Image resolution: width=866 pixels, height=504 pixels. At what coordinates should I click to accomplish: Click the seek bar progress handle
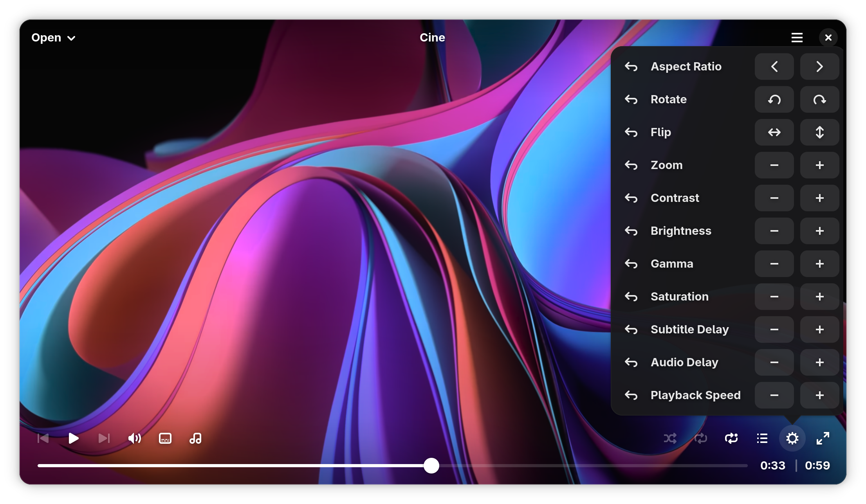pyautogui.click(x=431, y=466)
